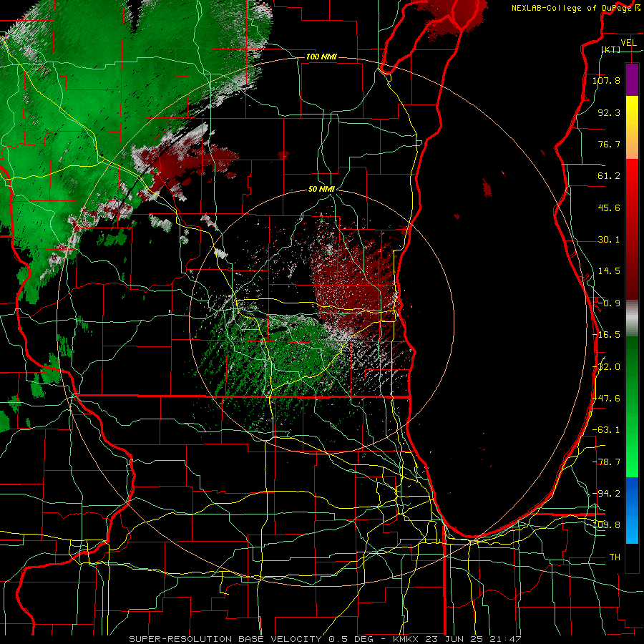This screenshot has width=644, height=644.
Task: Click the -63.1 velocity scale value
Action: [606, 430]
